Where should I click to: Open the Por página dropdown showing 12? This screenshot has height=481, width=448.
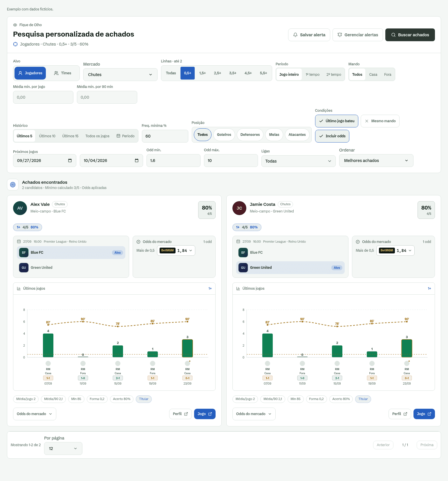[63, 448]
